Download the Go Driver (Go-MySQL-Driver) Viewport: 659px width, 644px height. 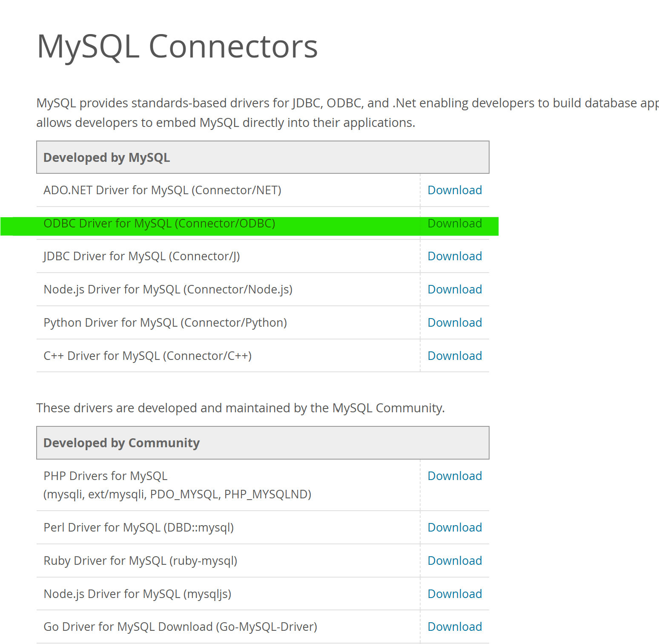coord(455,627)
